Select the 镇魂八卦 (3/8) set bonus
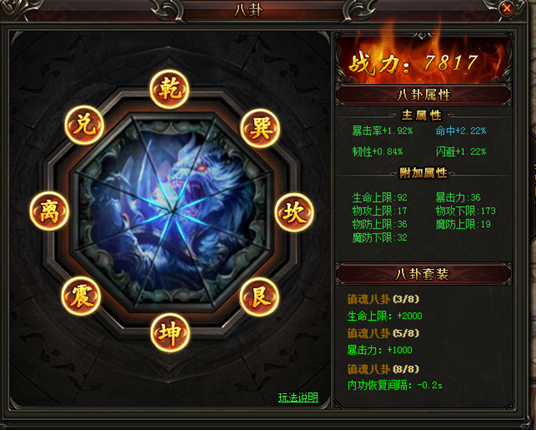 click(383, 299)
